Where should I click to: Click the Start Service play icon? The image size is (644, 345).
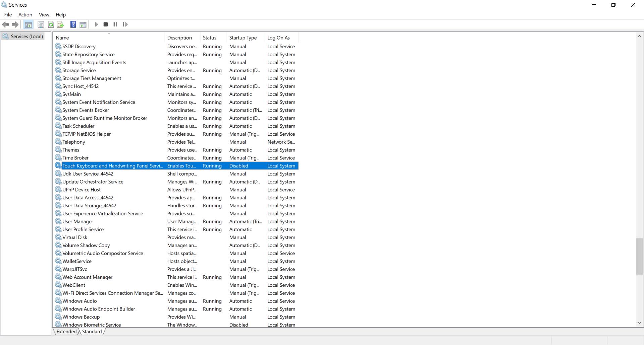click(96, 24)
